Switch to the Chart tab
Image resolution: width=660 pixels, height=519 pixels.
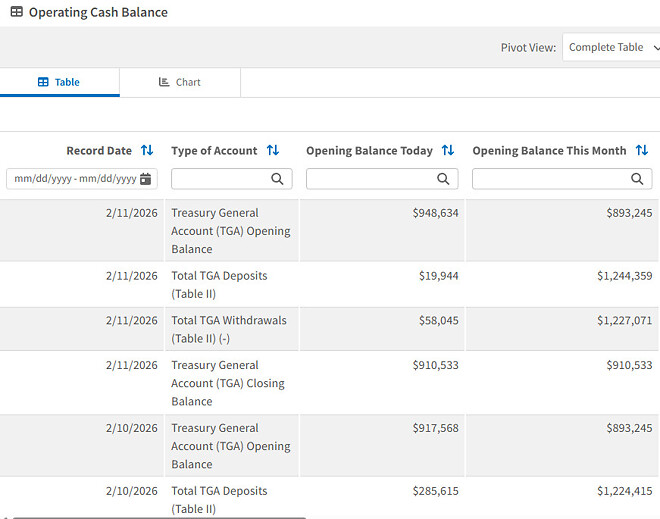(180, 82)
